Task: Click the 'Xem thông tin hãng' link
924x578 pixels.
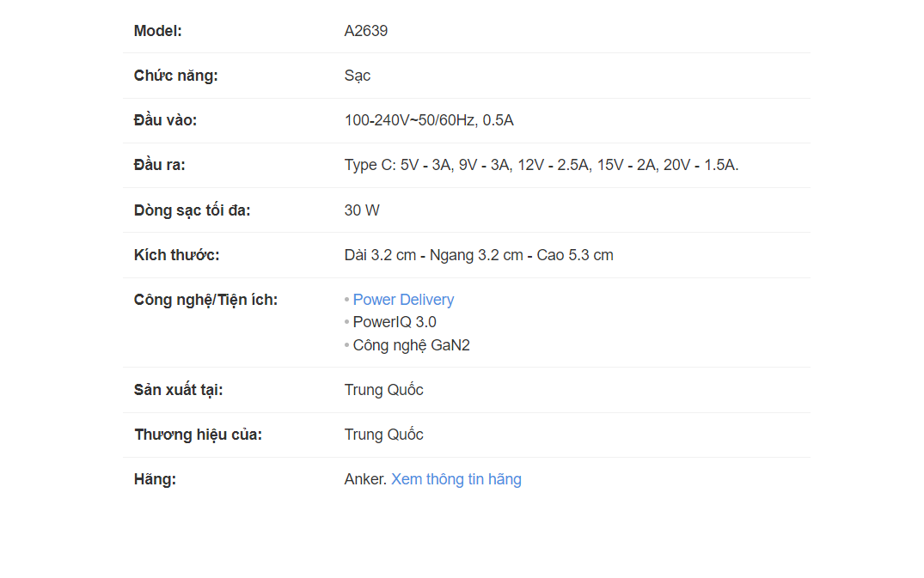Action: click(x=456, y=479)
